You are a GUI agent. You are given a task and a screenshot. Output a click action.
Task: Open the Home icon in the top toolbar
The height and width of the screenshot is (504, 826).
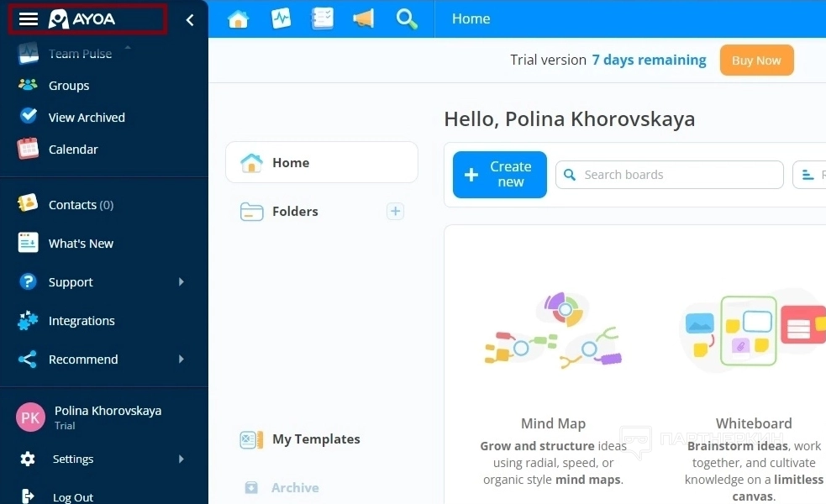(238, 19)
